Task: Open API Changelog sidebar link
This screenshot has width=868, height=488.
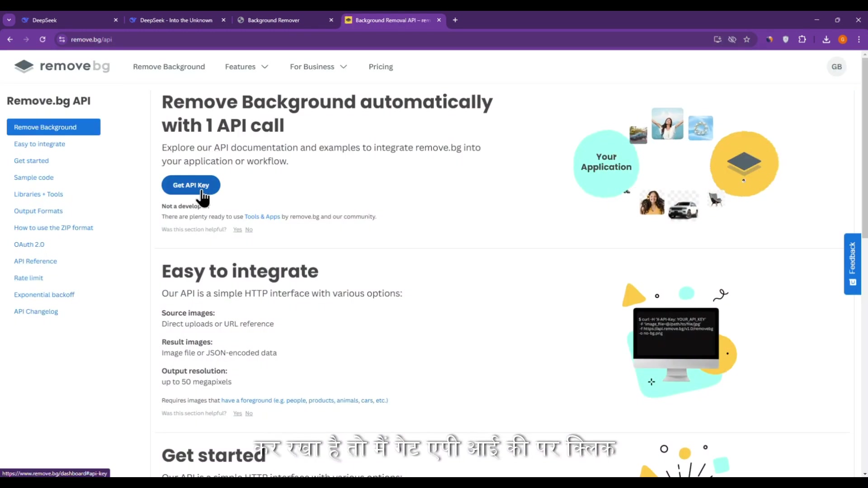Action: (36, 311)
